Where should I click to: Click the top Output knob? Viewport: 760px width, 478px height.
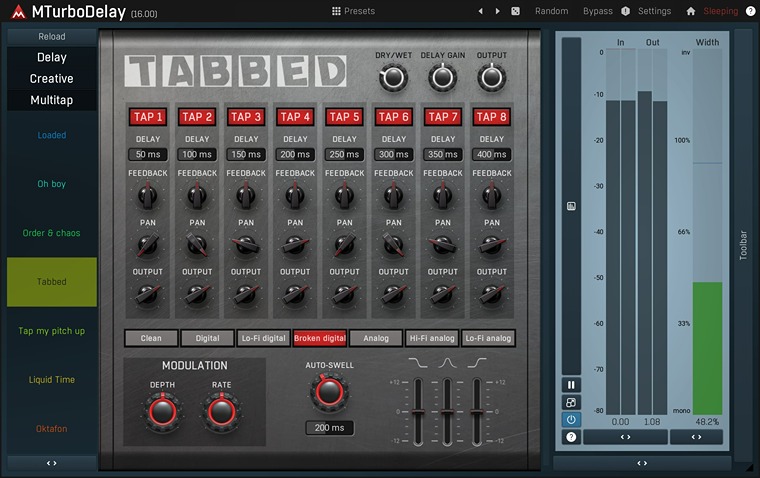click(491, 77)
